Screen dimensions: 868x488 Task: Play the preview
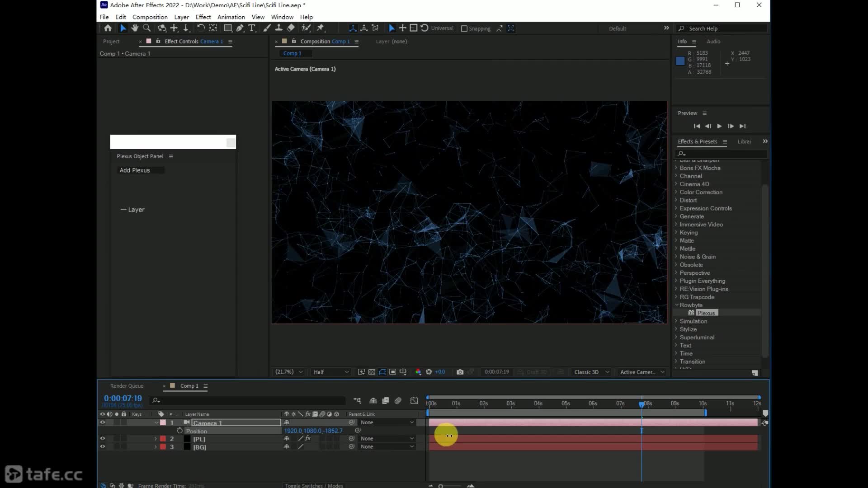pyautogui.click(x=719, y=126)
